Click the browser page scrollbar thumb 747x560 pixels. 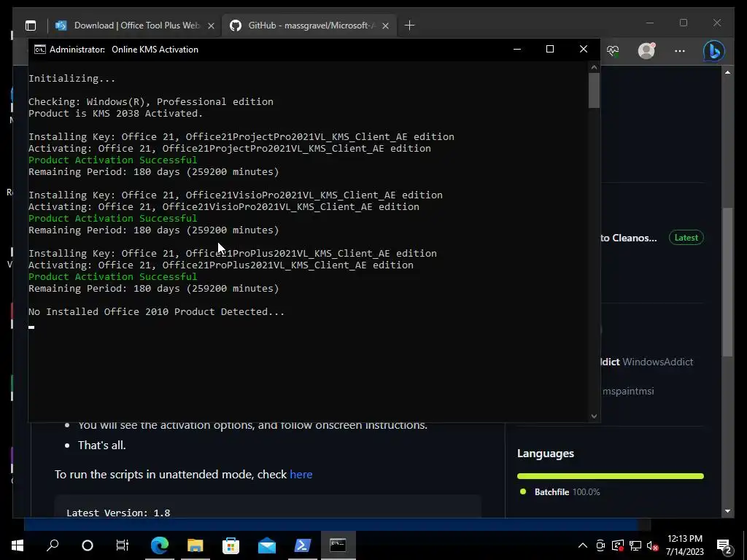[x=727, y=282]
